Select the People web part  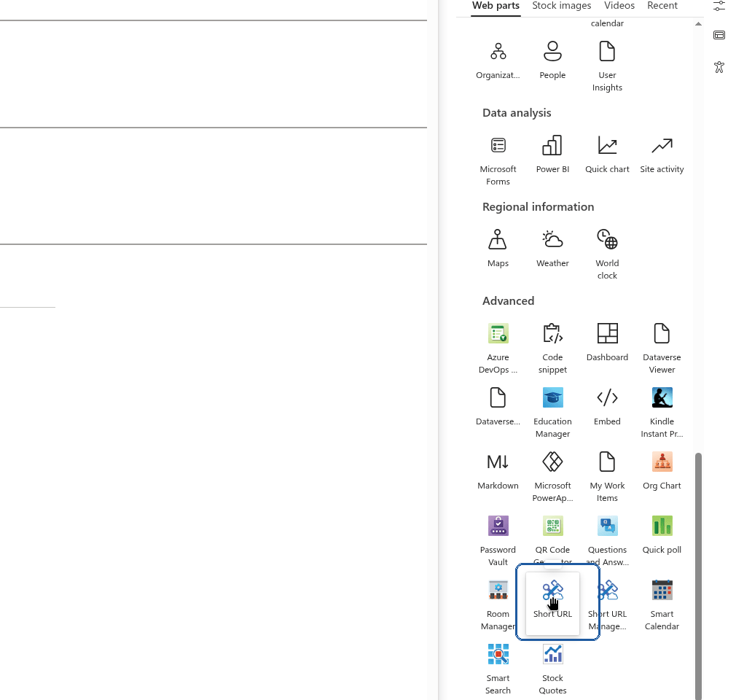552,61
